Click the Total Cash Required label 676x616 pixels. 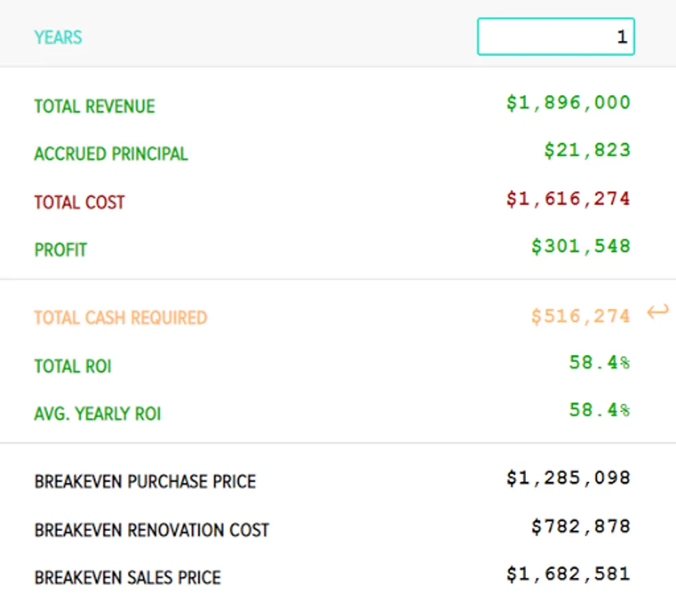tap(121, 318)
